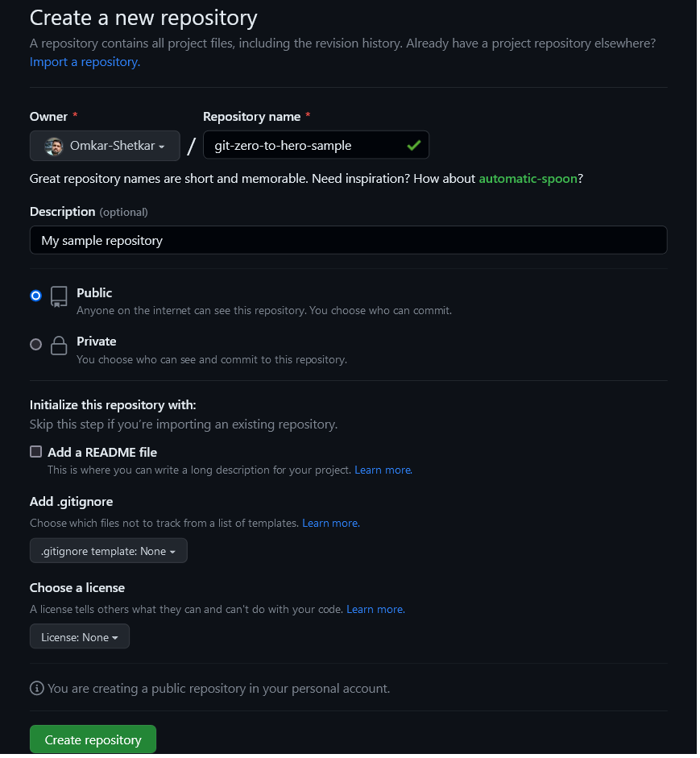Open Learn more link for license info
Viewport: 700px width, 758px height.
[x=375, y=609]
